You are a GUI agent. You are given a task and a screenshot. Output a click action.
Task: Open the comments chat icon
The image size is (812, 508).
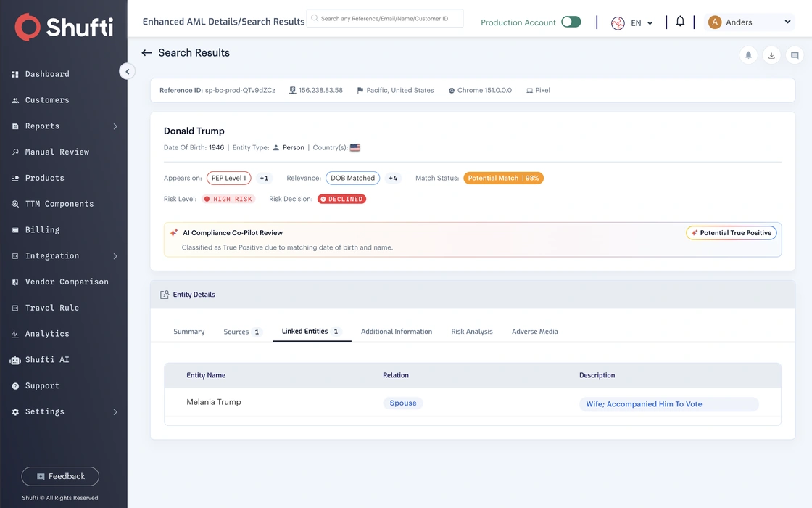[795, 55]
